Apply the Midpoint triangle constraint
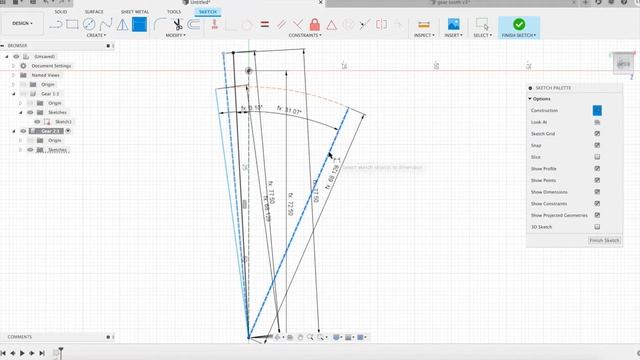 [x=332, y=25]
